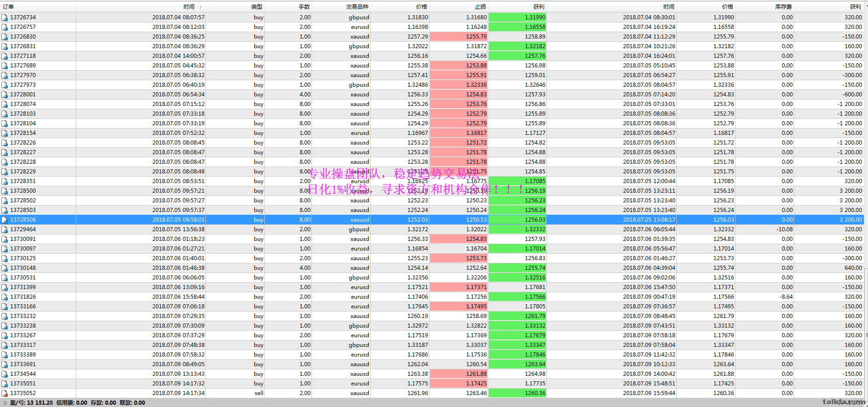The height and width of the screenshot is (407, 868).
Task: Click the order icon beside 13734544
Action: click(x=5, y=374)
